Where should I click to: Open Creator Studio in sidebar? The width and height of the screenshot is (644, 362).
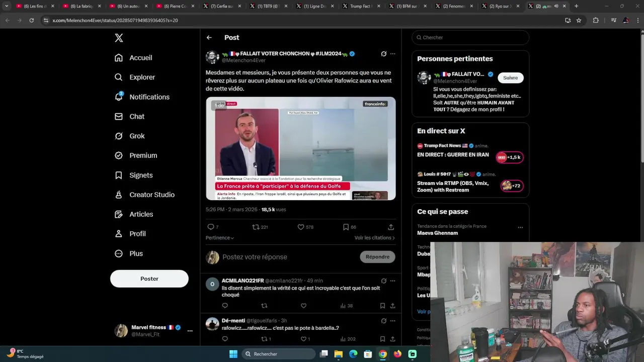(144, 195)
